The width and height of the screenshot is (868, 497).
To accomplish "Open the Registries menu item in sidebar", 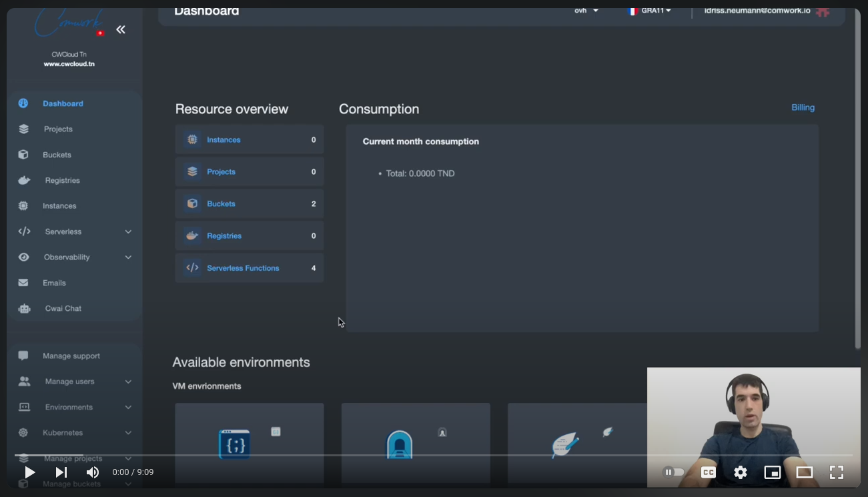I will pos(63,180).
